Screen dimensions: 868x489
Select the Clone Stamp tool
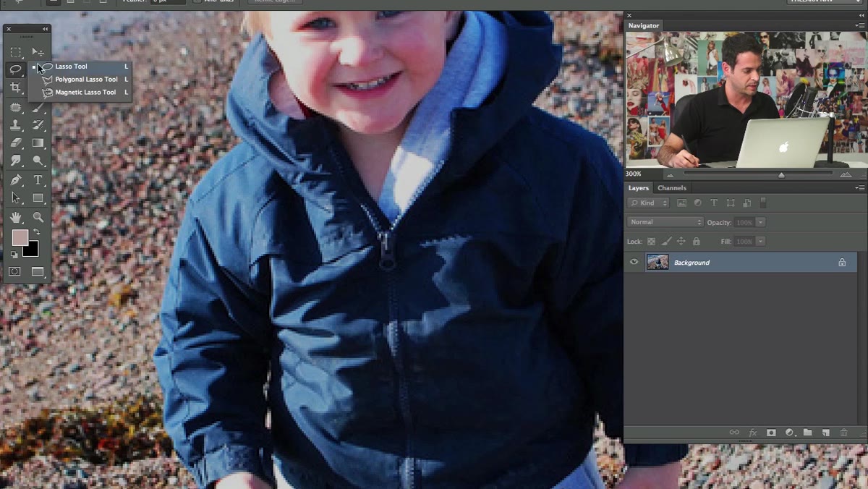pos(16,125)
